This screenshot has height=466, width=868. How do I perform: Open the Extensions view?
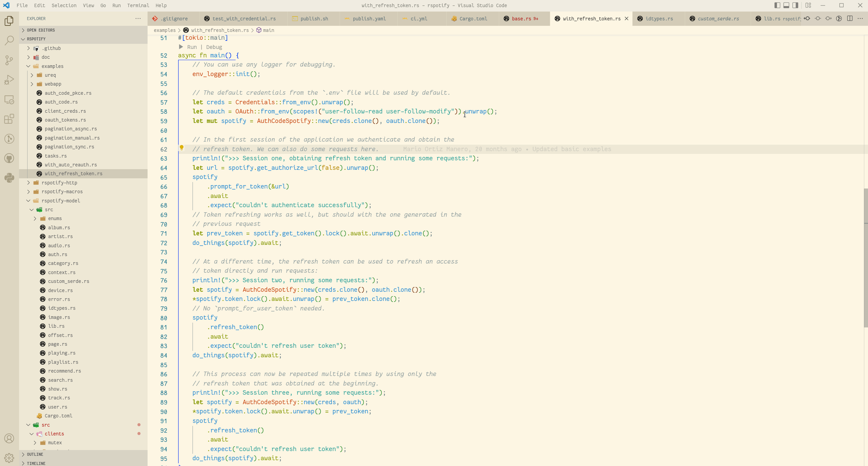(x=9, y=119)
